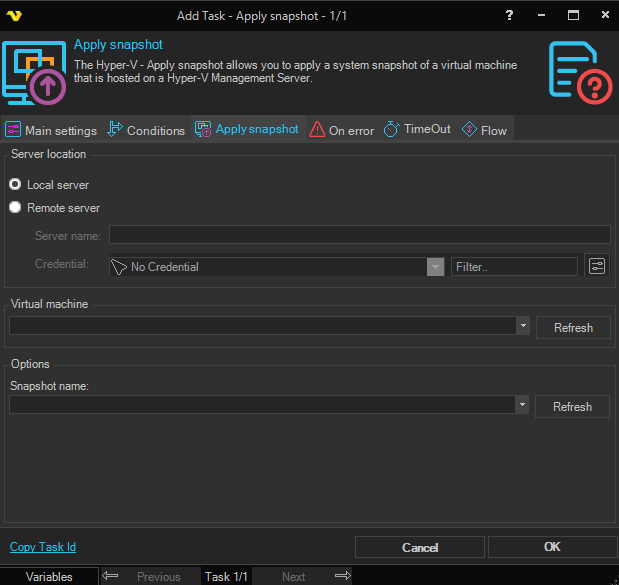Refresh the Virtual machine list

(x=573, y=328)
